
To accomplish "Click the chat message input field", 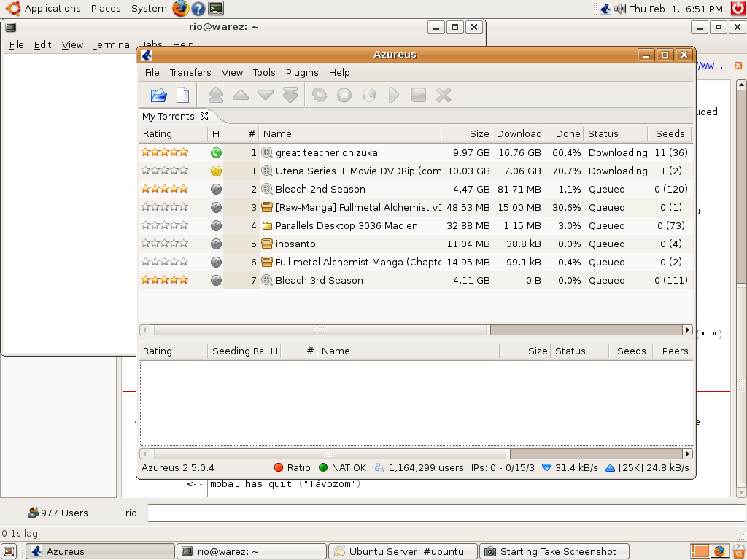I will tap(446, 513).
